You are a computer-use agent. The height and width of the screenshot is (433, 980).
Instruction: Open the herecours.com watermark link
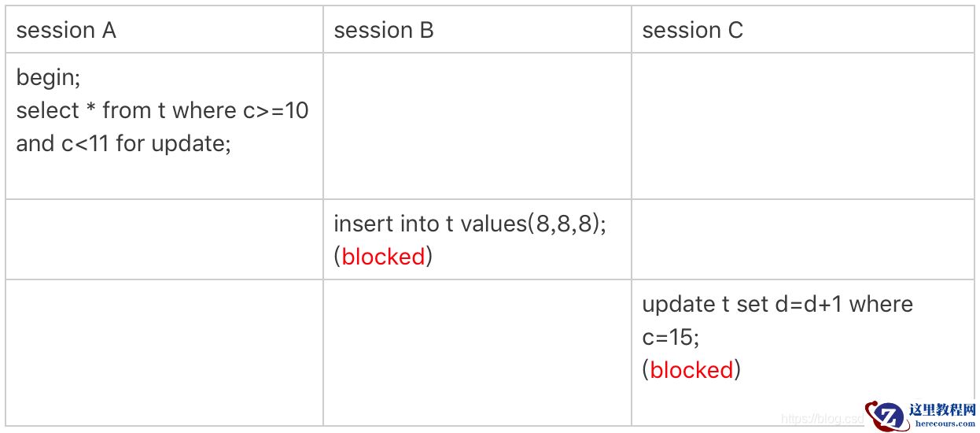coord(941,424)
